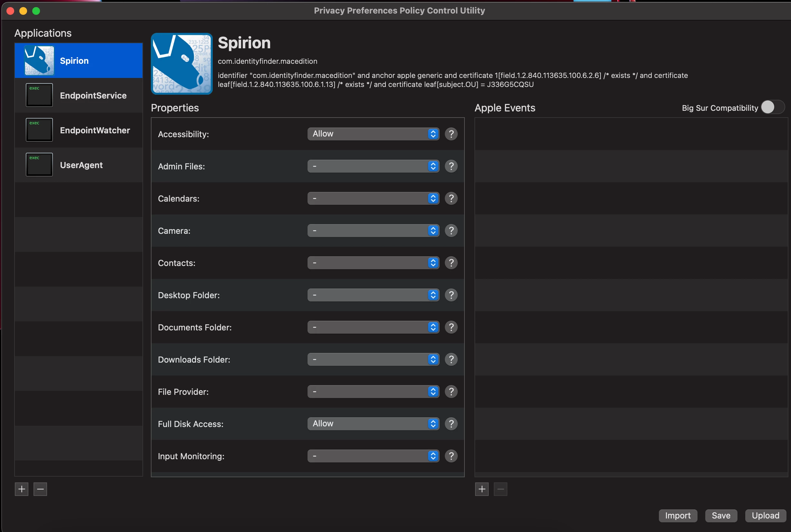The image size is (791, 532).
Task: Click the EndpointWatcher exec icon
Action: click(x=39, y=130)
